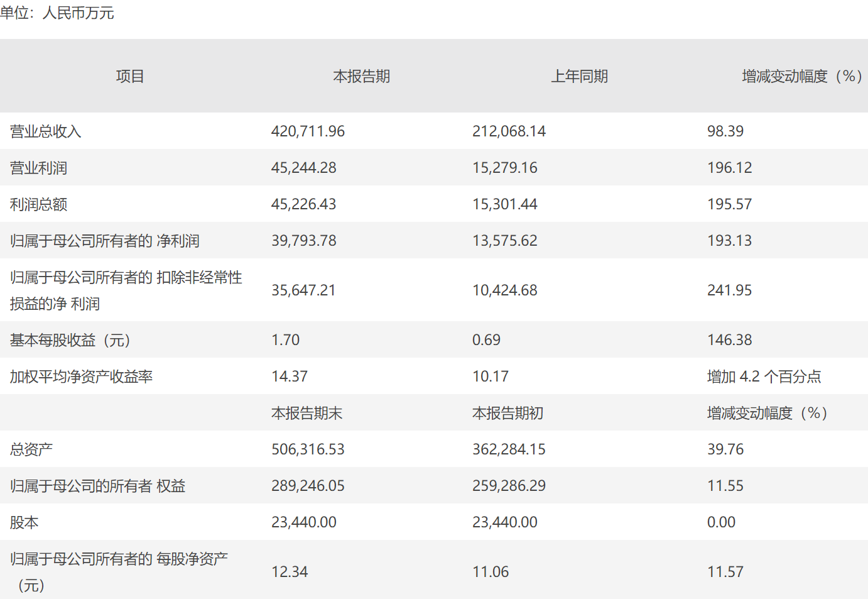Click the 0.00 change percentage
The image size is (868, 599).
click(x=721, y=522)
